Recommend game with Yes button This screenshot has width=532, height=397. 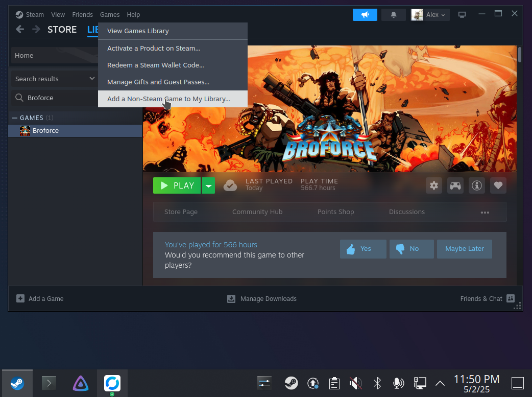click(x=363, y=249)
